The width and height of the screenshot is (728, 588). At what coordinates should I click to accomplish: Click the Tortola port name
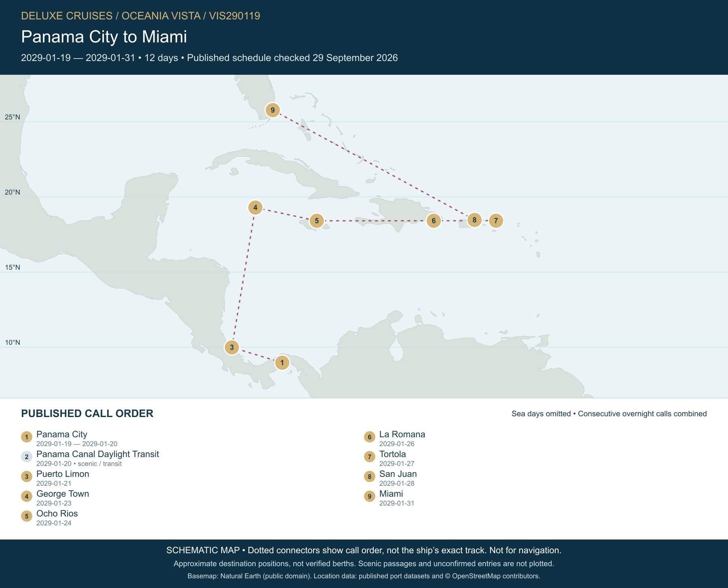(x=393, y=454)
